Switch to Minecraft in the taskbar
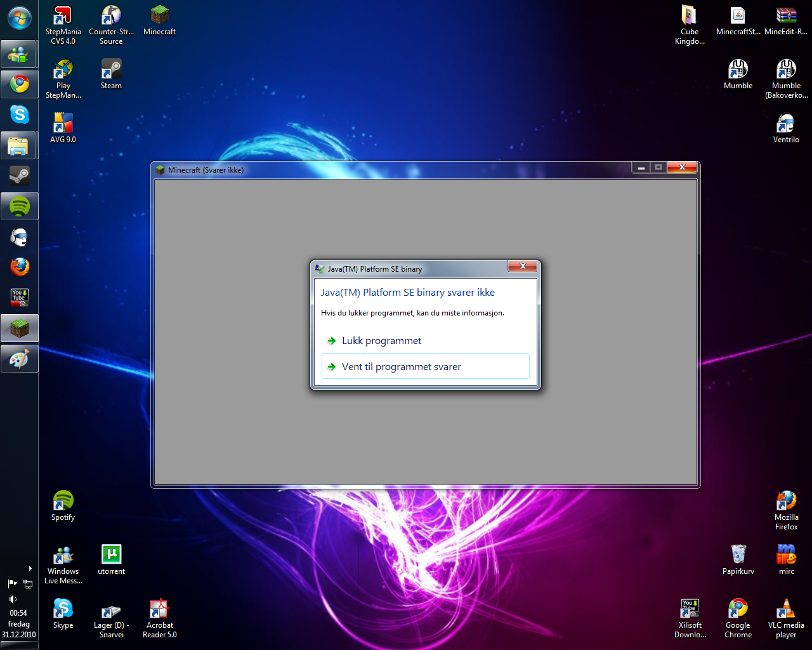The width and height of the screenshot is (812, 650). (19, 328)
